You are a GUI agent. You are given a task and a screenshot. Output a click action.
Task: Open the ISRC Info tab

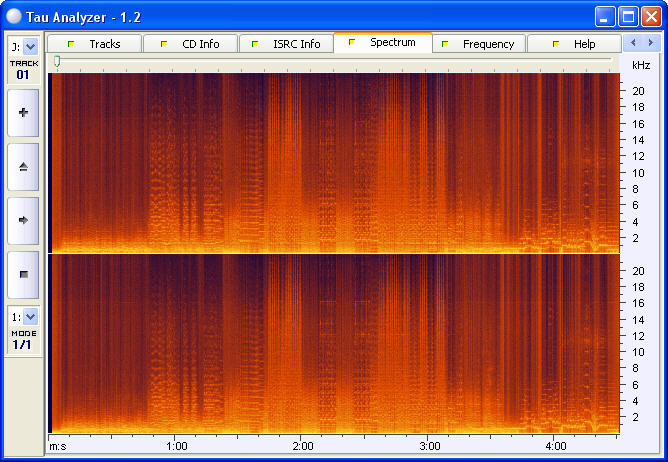tap(286, 44)
